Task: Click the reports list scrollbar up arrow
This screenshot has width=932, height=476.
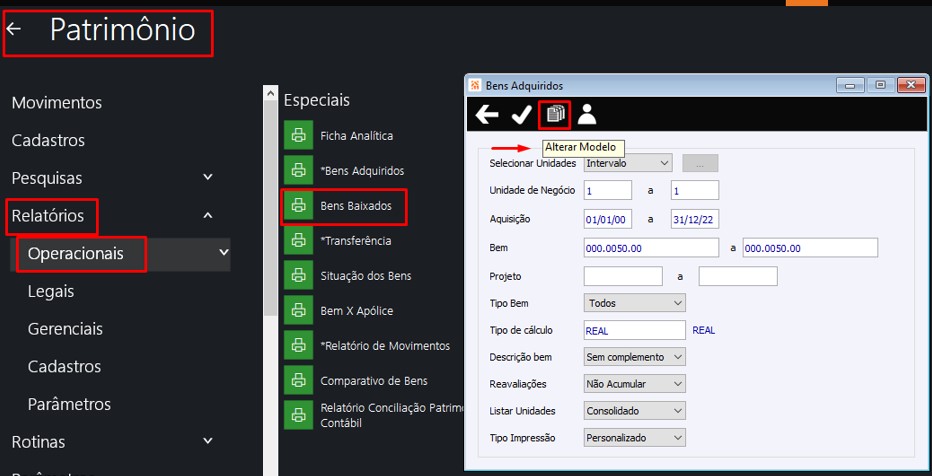Action: [270, 93]
